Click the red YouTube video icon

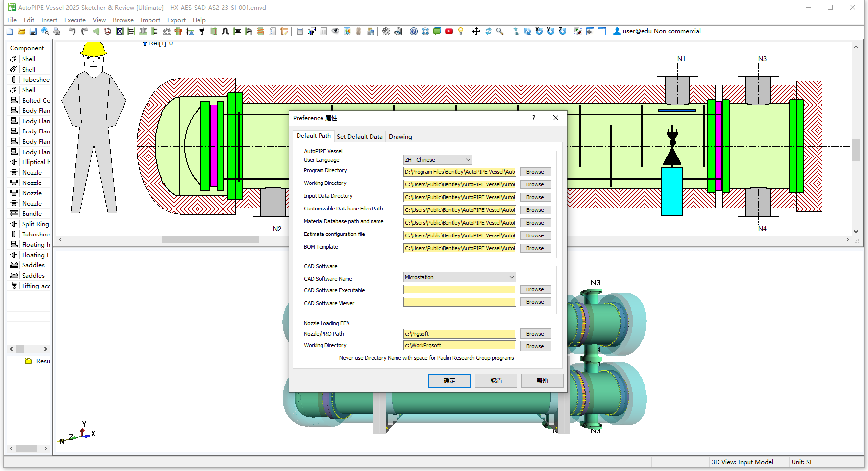[x=449, y=31]
